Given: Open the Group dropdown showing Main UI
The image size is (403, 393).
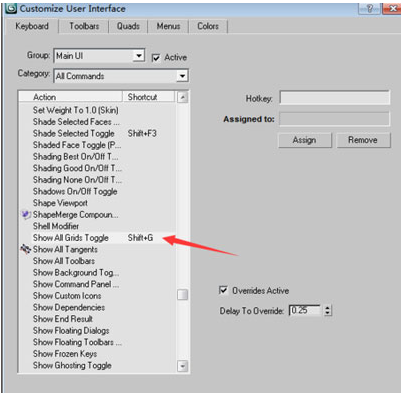Looking at the screenshot, I should [x=99, y=56].
